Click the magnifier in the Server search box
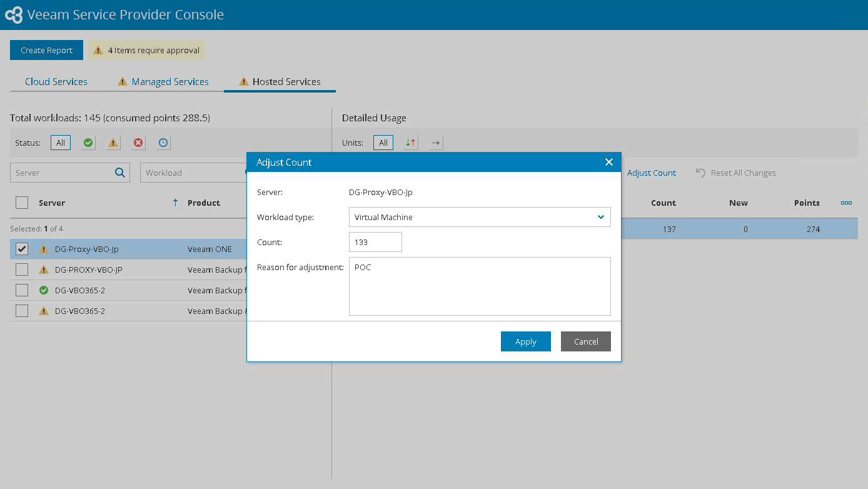The width and height of the screenshot is (868, 489). coord(120,173)
